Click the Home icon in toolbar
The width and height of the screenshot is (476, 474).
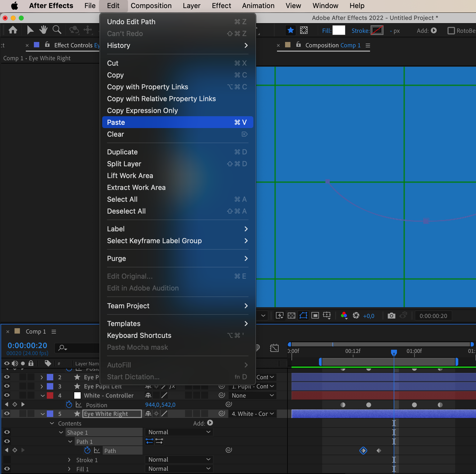coord(13,30)
